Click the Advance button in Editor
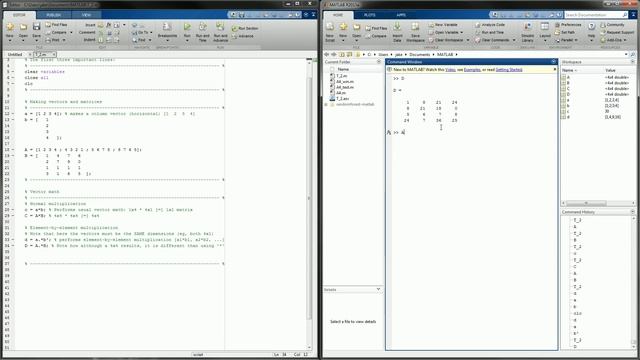This screenshot has width=640, height=360. (242, 36)
